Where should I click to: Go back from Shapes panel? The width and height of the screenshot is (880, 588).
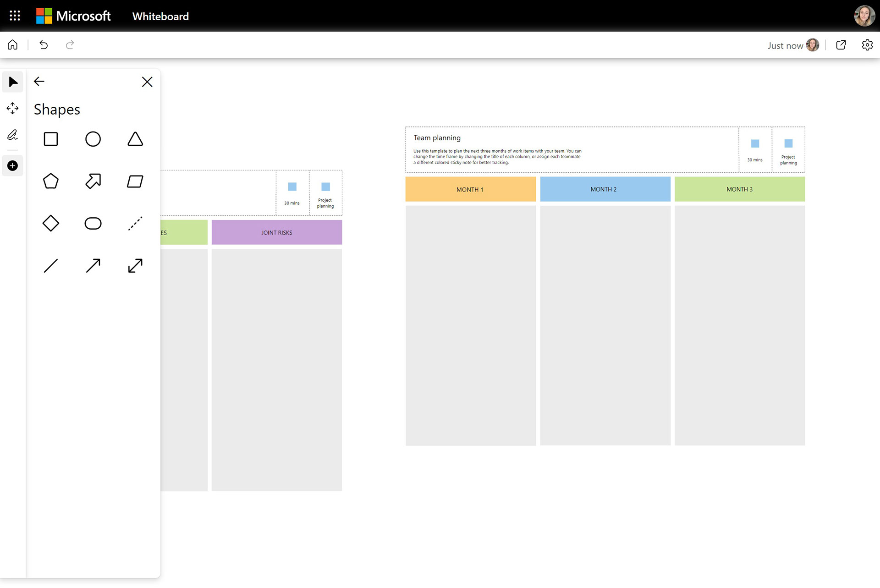pos(39,82)
